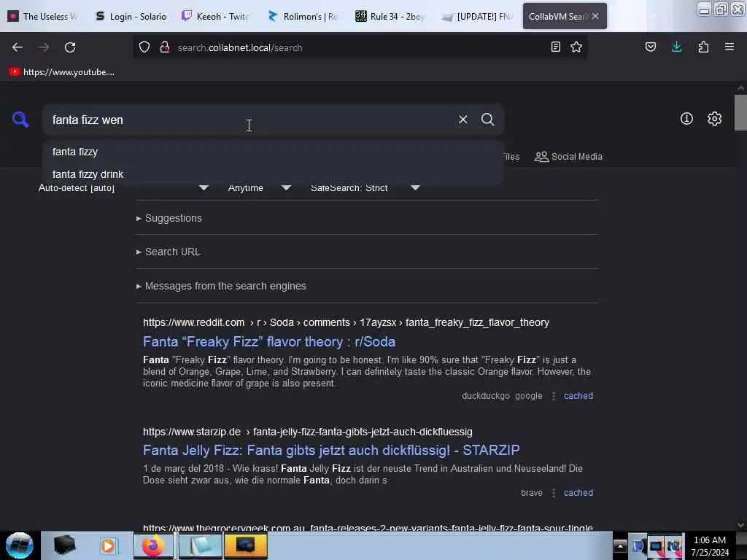Click the padlock site security icon
The width and height of the screenshot is (747, 560).
tap(165, 47)
